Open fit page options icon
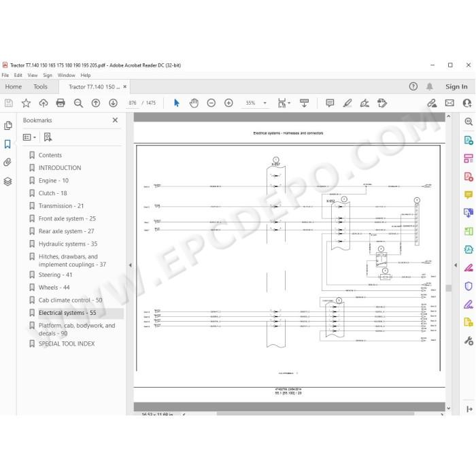 [284, 103]
